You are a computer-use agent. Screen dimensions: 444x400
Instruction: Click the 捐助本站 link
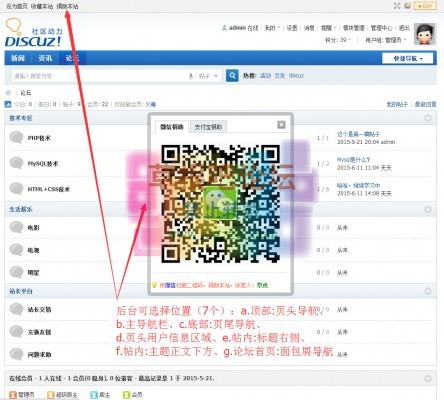coord(67,6)
